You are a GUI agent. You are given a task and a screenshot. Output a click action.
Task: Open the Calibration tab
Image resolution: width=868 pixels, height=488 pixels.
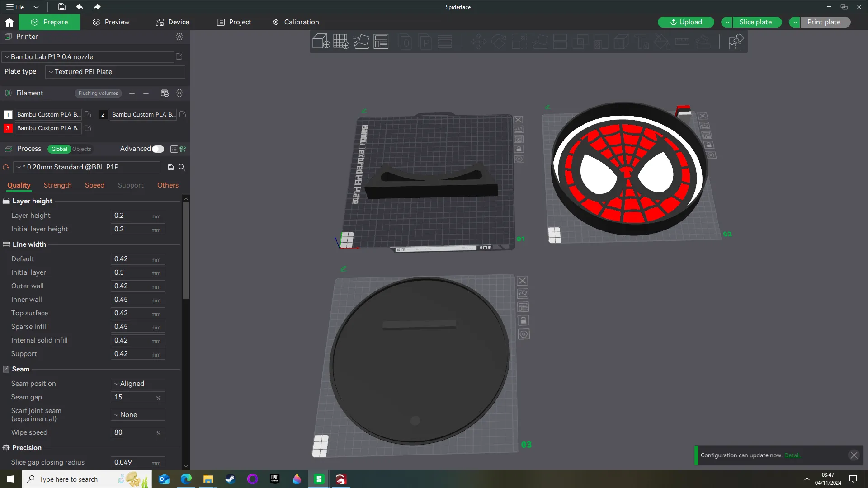click(x=296, y=22)
